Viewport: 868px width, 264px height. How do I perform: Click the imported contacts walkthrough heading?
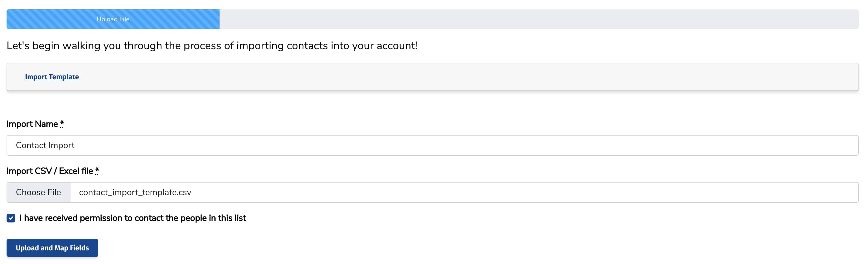212,46
